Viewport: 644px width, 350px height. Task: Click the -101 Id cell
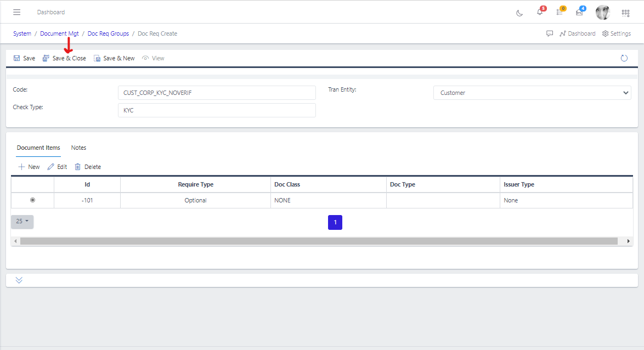[x=87, y=200]
